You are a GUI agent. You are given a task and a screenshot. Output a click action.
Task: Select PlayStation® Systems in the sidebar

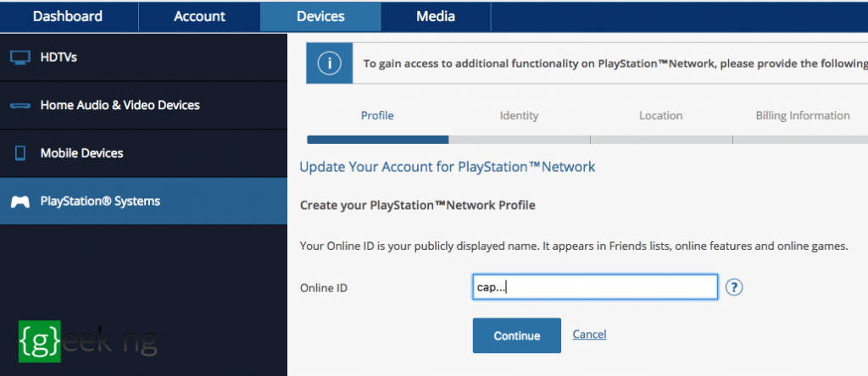pos(143,202)
